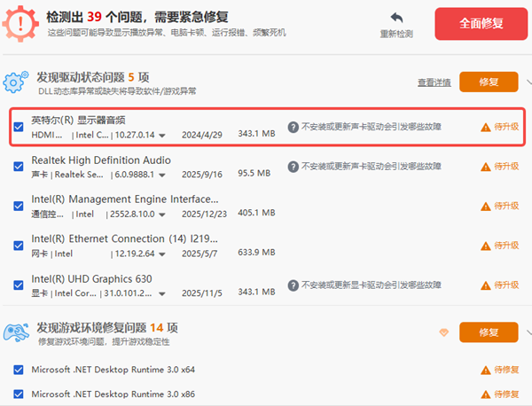
Task: Click the VIP diamond icon
Action: coord(444,332)
